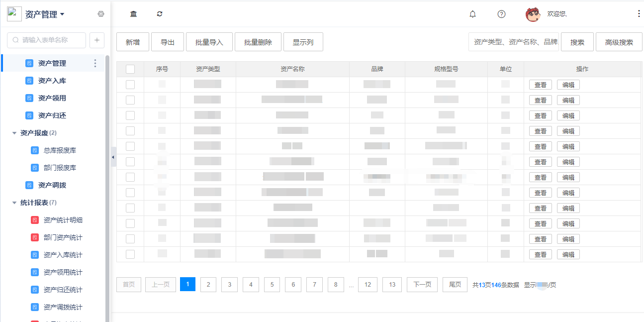Screen dimensions: 644x322
Task: Click the user avatar picture
Action: coord(533,14)
